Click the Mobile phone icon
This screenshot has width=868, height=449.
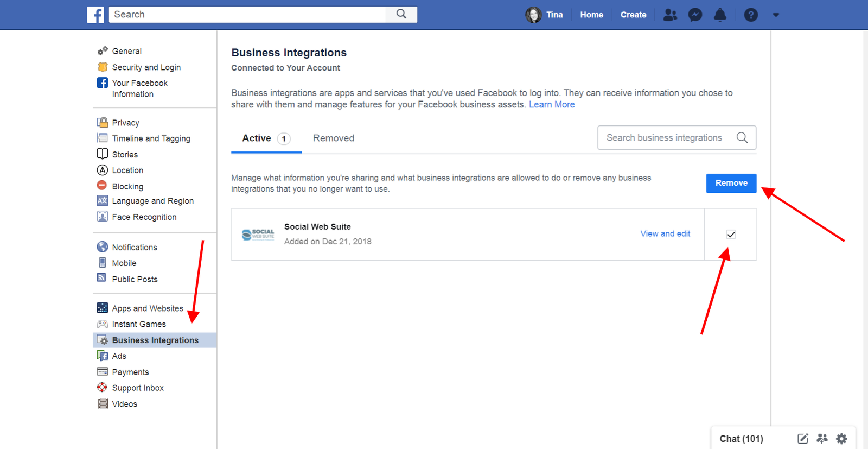point(103,263)
